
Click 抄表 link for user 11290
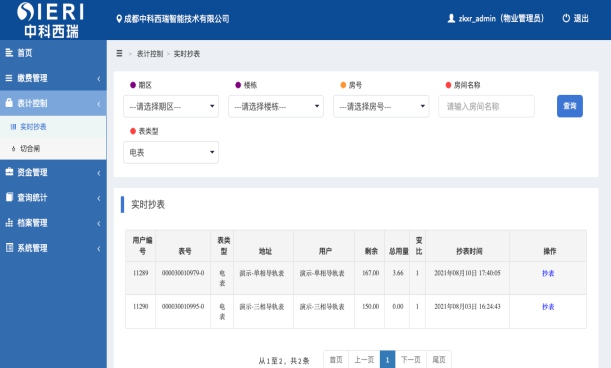[548, 307]
